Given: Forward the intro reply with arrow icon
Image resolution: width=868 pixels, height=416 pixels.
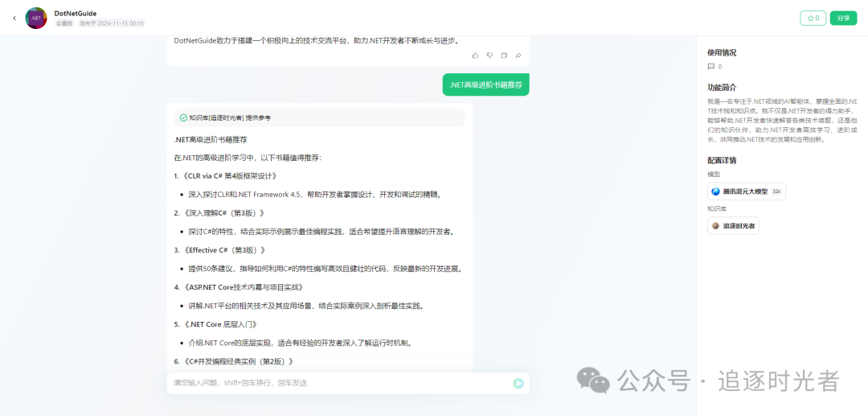Looking at the screenshot, I should tap(518, 56).
